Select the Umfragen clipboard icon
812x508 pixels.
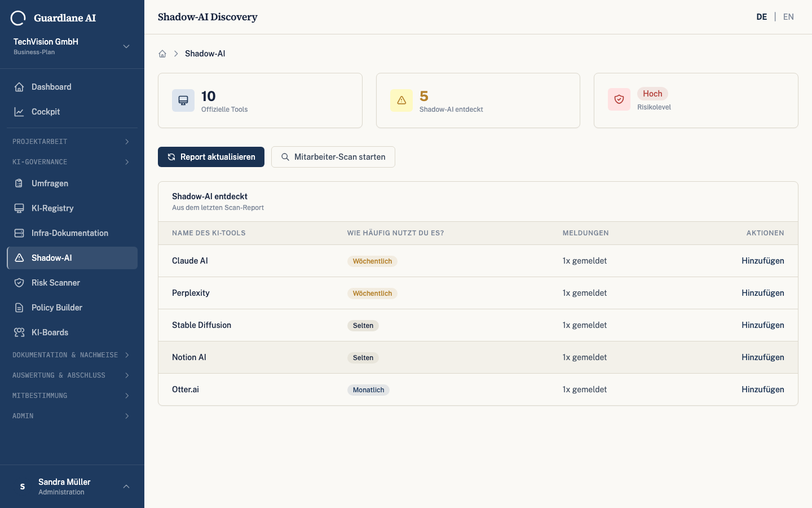click(19, 183)
